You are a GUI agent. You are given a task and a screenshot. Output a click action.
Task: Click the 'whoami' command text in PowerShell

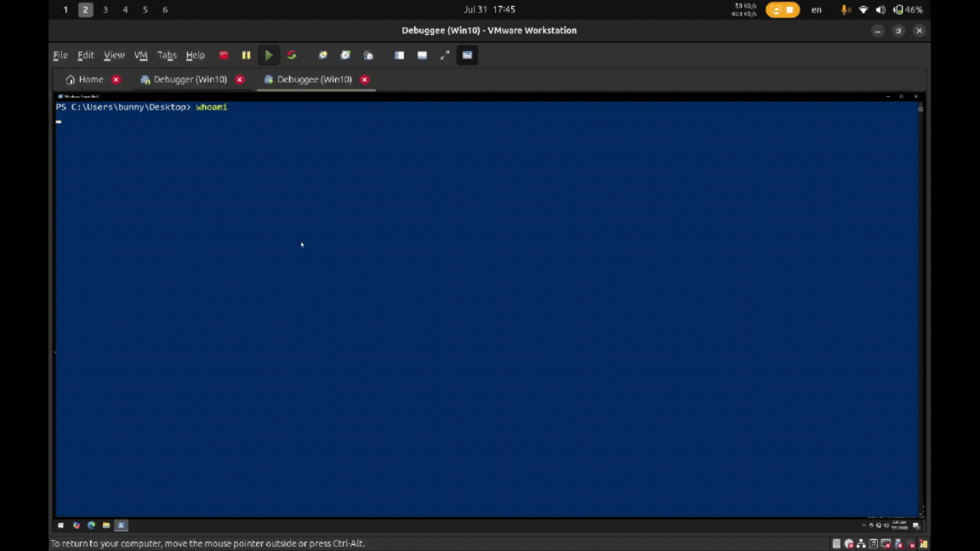pyautogui.click(x=212, y=107)
